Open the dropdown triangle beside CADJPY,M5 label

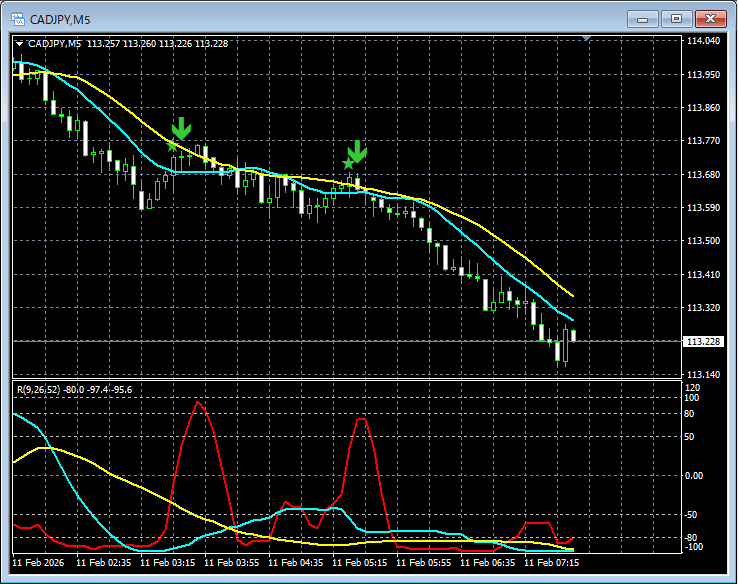point(19,43)
